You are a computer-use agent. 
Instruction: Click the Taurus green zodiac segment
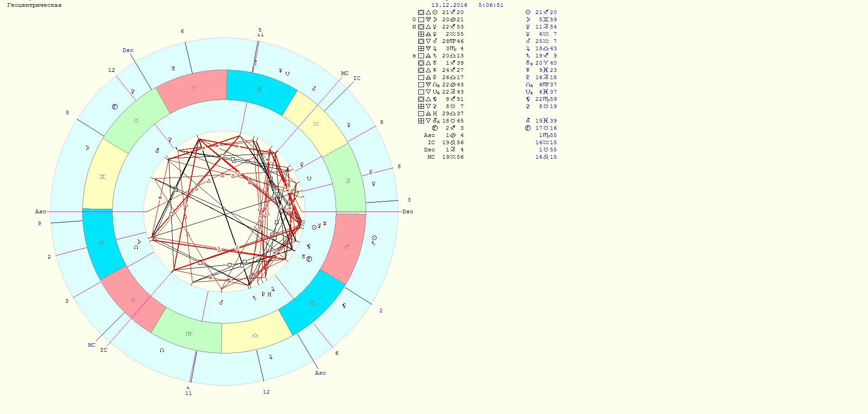click(136, 121)
